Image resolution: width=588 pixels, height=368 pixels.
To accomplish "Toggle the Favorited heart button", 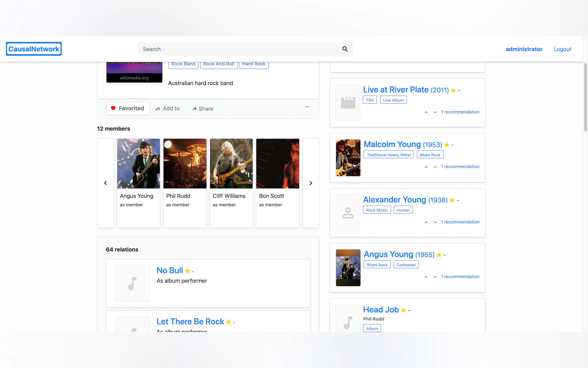I will click(x=128, y=108).
